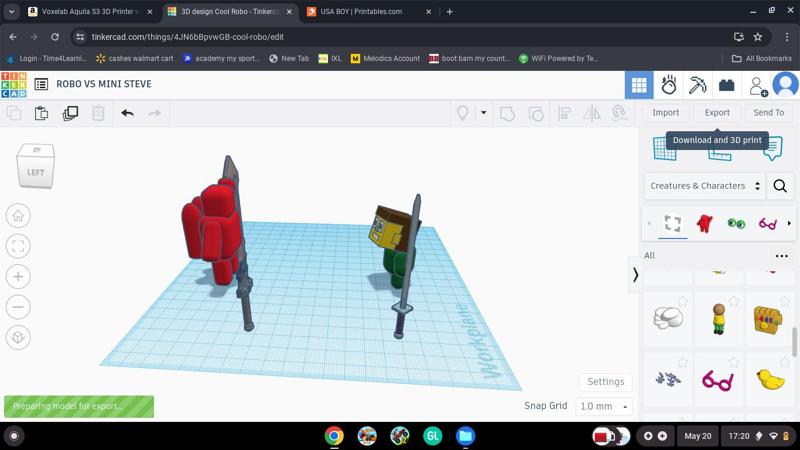Open the Bricks view
This screenshot has height=450, width=800.
(727, 85)
